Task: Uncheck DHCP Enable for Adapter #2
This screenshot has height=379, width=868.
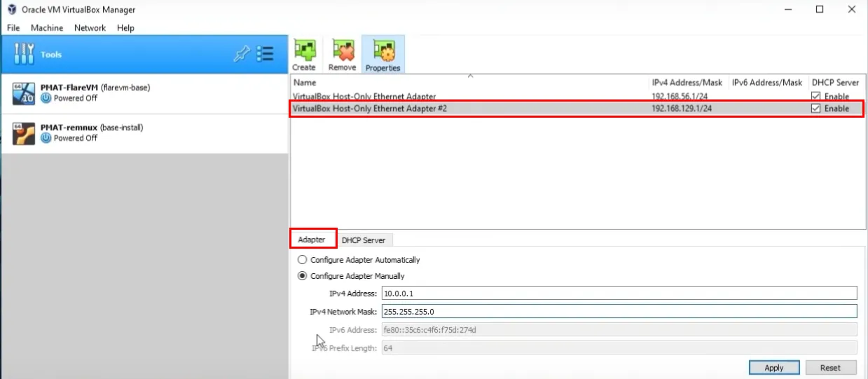Action: point(816,109)
